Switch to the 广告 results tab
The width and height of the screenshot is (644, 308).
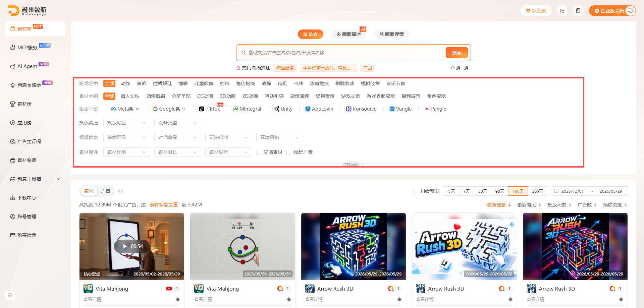tap(106, 191)
